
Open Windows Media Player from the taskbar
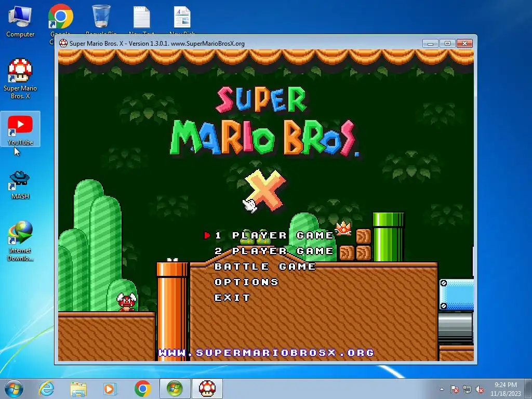pyautogui.click(x=110, y=389)
